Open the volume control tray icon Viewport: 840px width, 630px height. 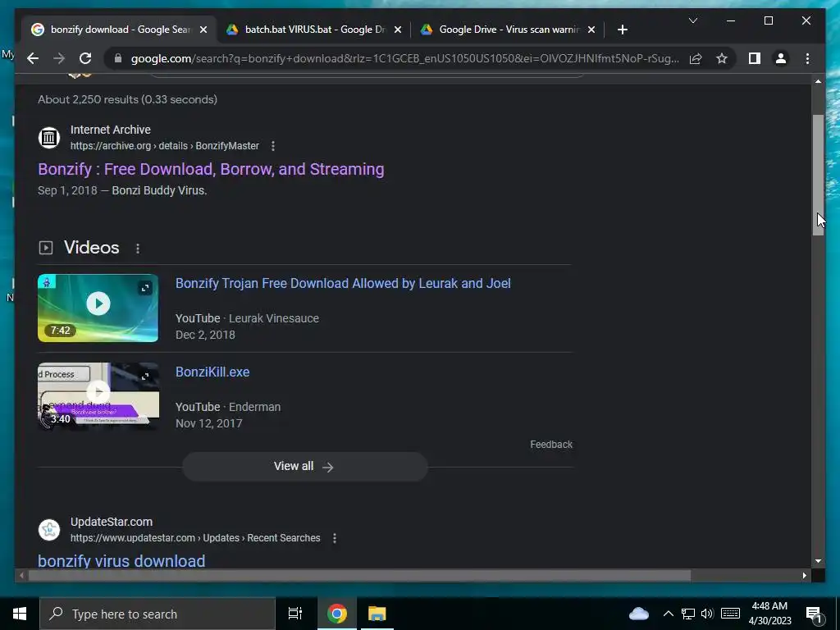707,614
